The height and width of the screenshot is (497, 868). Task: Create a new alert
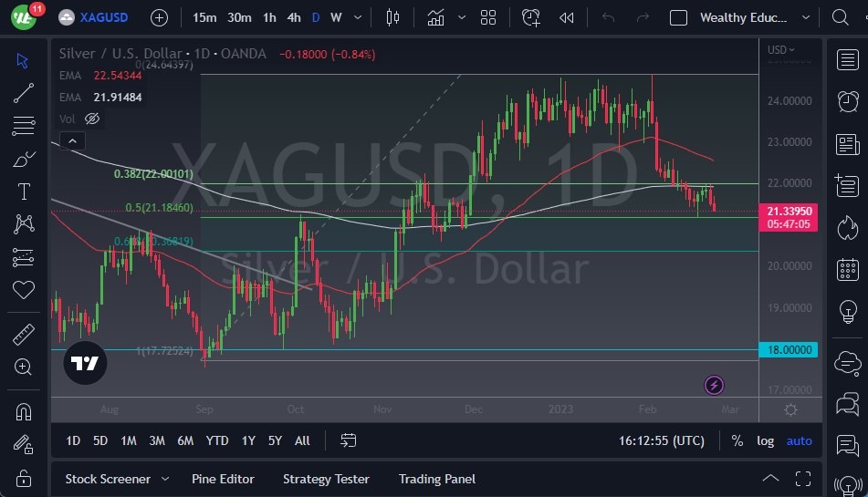530,17
